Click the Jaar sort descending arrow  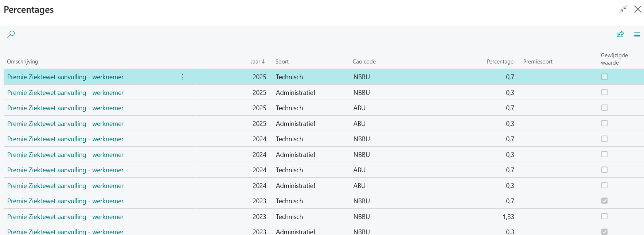(x=264, y=62)
